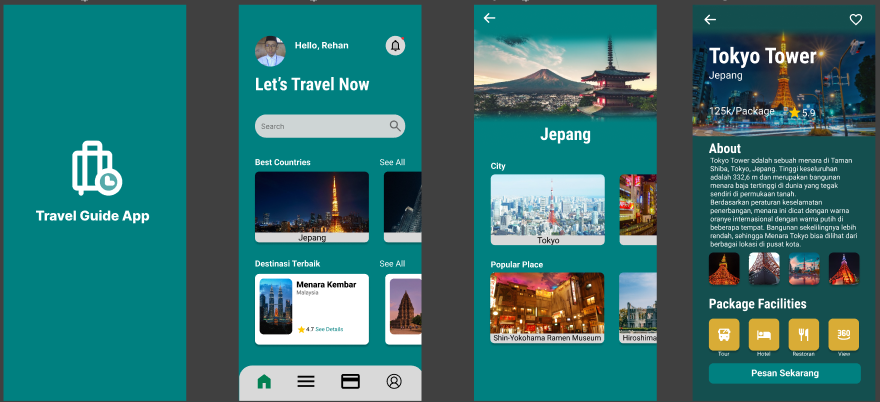Click into the Search input field

tap(320, 126)
